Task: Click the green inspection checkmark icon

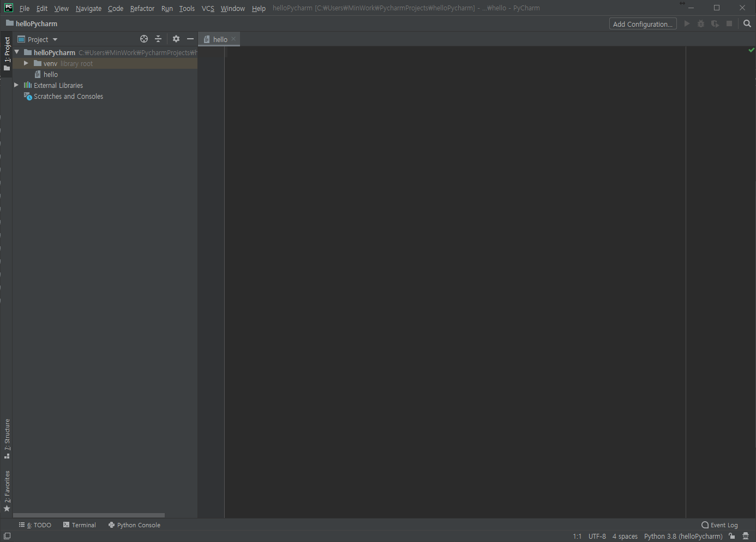Action: [752, 50]
